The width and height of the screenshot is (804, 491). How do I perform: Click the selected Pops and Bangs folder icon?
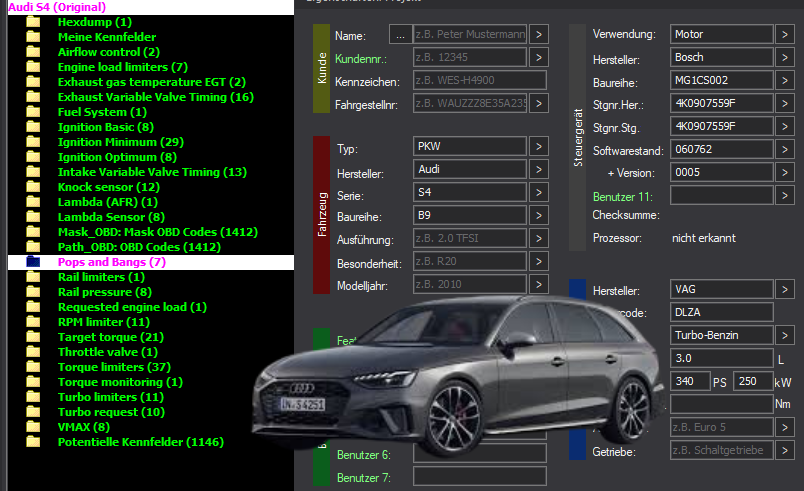[33, 262]
